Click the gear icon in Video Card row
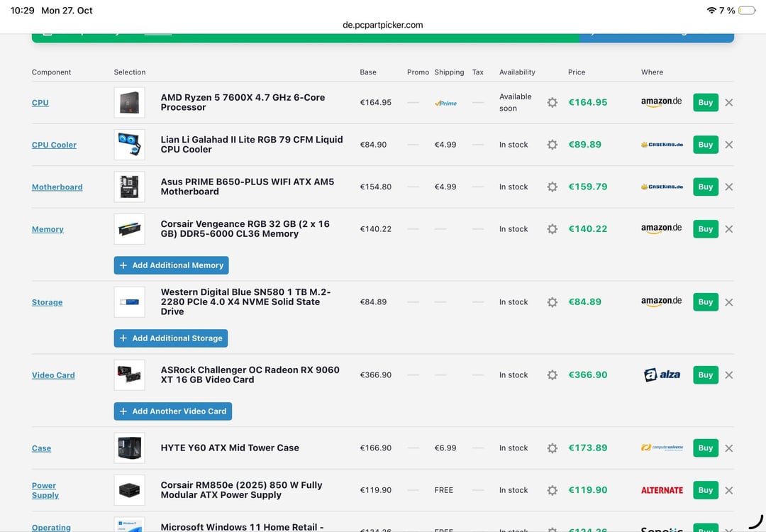 [552, 375]
